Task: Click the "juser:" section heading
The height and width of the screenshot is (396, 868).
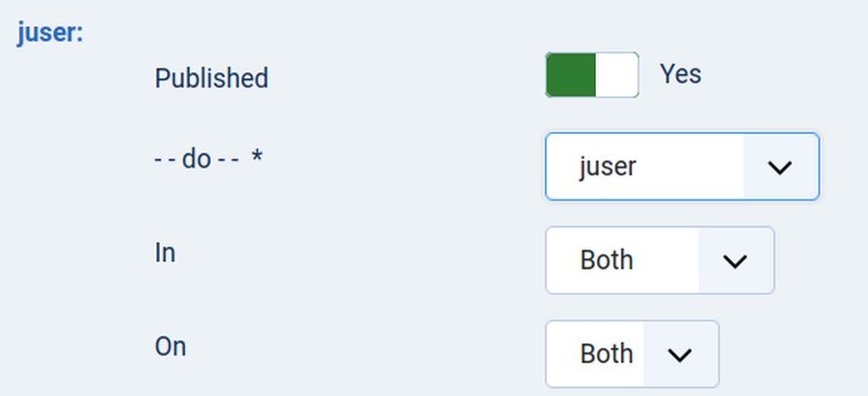Action: click(50, 34)
